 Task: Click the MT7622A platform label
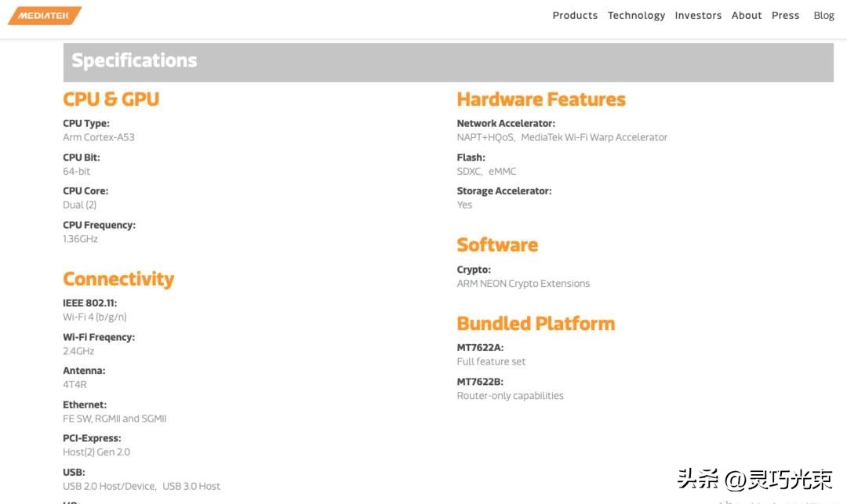[x=480, y=348]
